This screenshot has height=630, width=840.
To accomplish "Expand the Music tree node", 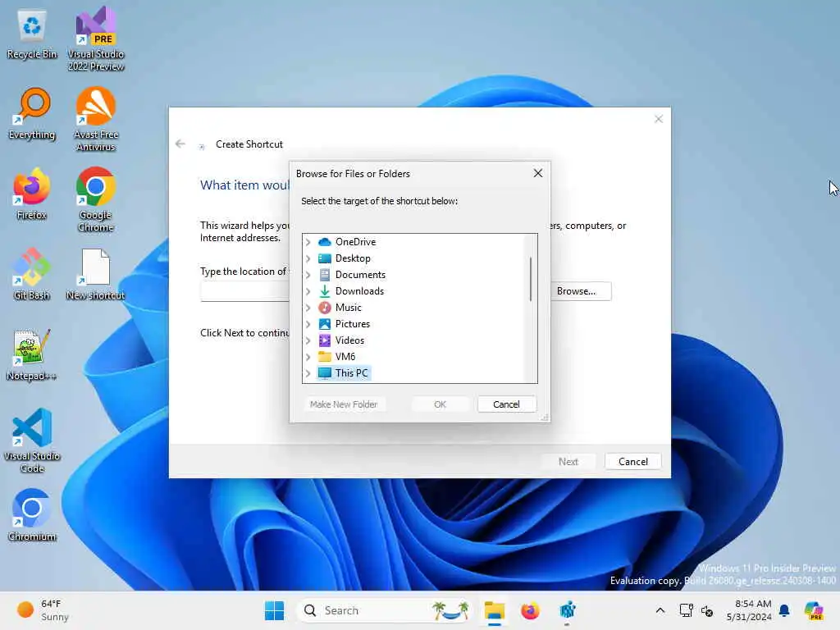I will click(308, 308).
